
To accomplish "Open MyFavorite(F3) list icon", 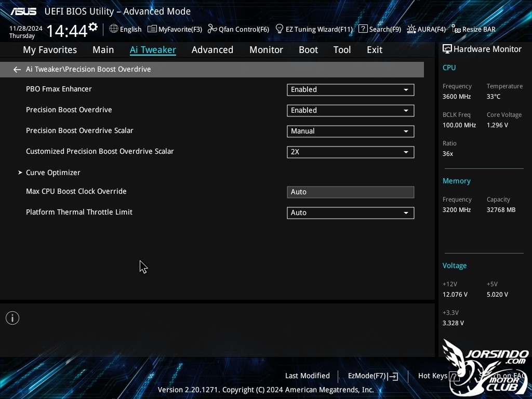I will [x=152, y=29].
